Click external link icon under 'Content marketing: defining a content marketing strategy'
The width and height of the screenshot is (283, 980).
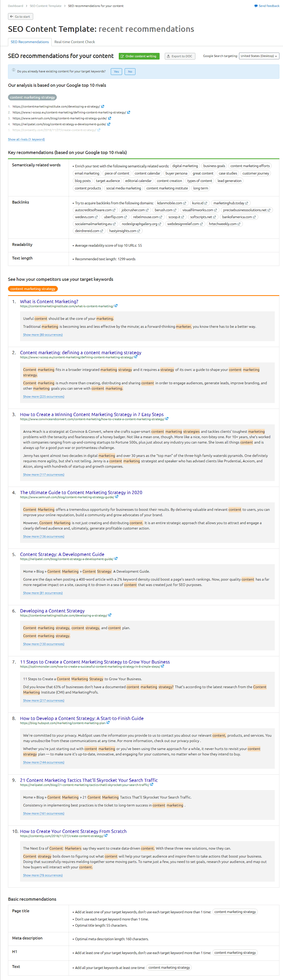pos(136,357)
